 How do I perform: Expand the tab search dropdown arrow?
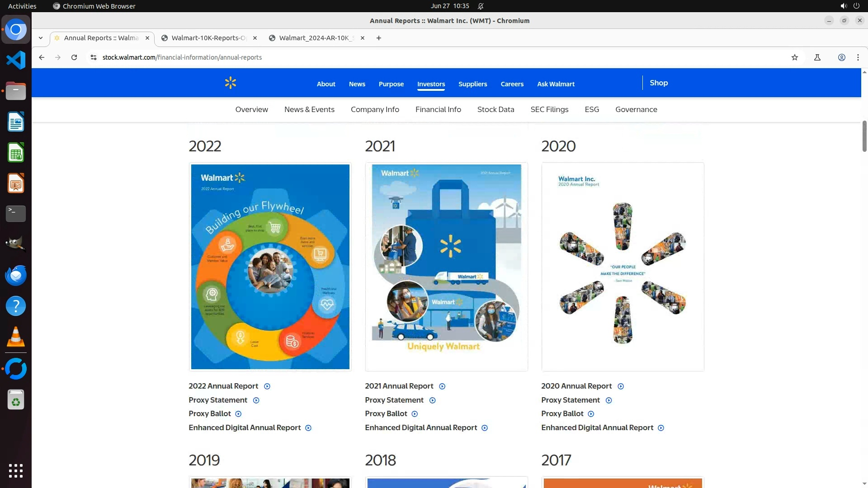[41, 38]
